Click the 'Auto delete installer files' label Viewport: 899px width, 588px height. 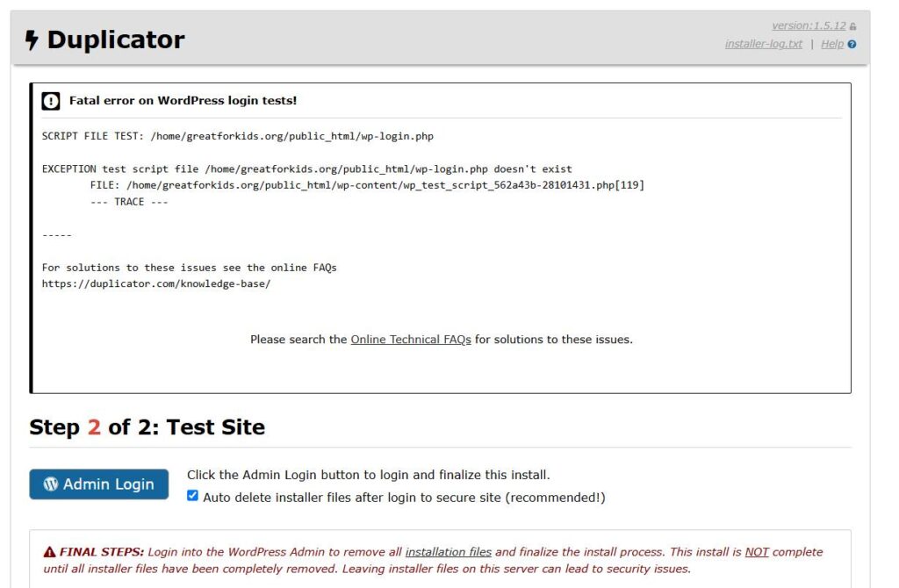(404, 498)
